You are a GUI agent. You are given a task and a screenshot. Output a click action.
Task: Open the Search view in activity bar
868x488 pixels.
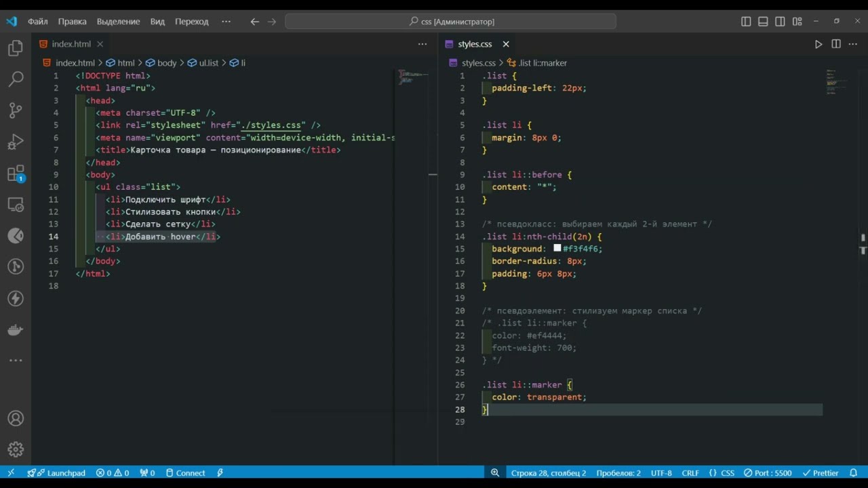click(x=16, y=79)
